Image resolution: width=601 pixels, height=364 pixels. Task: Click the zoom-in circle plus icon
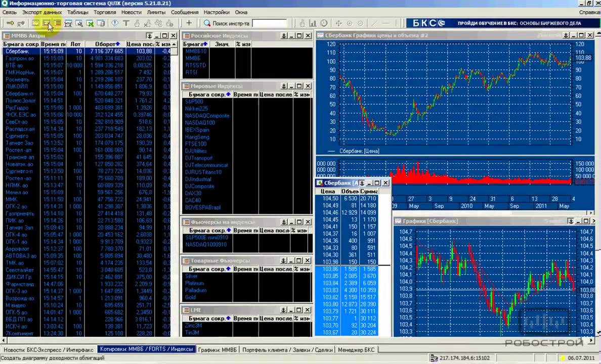[x=350, y=23]
